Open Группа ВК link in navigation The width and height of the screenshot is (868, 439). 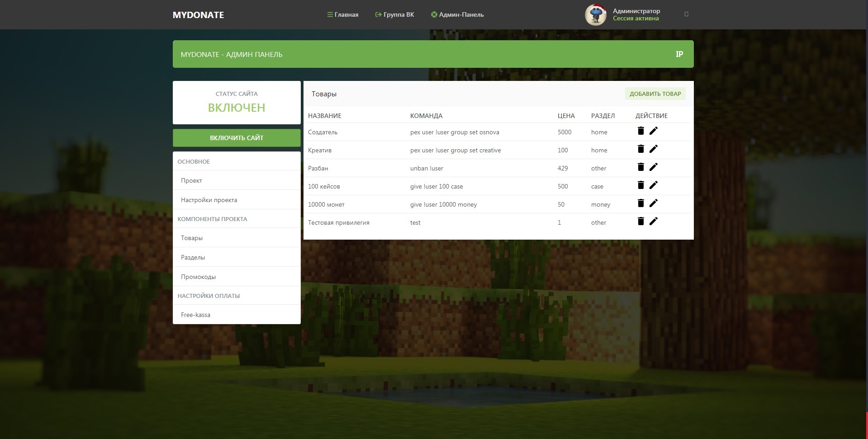pos(394,14)
